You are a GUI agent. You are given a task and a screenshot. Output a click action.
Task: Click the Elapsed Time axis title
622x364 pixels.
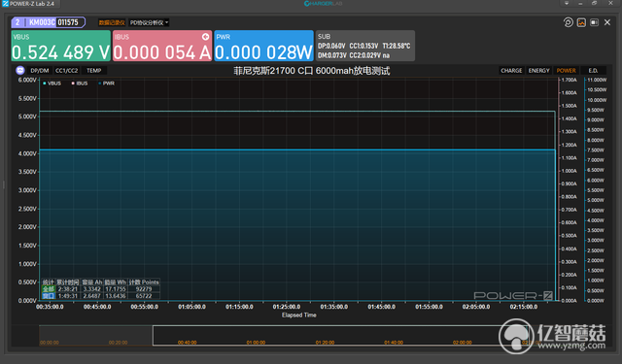click(x=299, y=315)
